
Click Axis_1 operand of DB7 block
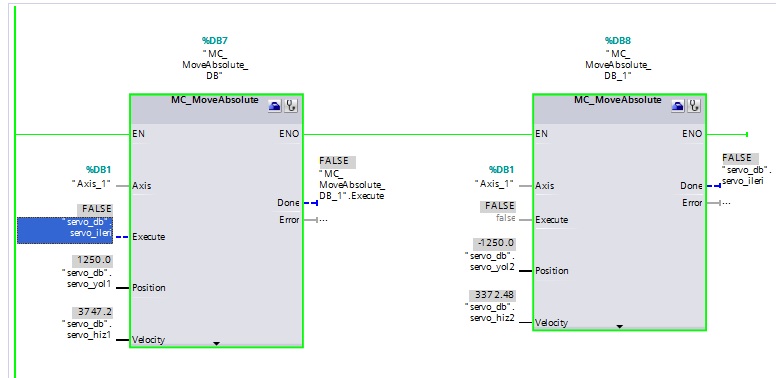click(x=93, y=184)
